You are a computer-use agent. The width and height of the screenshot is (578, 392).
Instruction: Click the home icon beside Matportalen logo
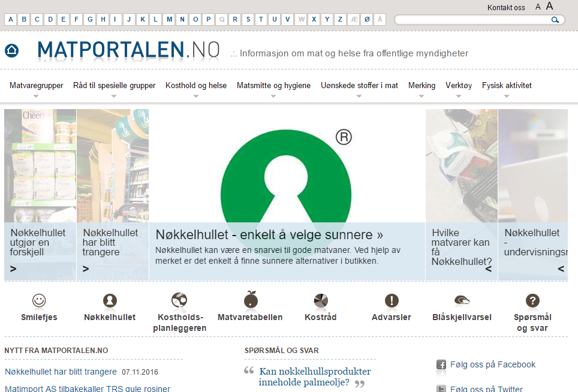pyautogui.click(x=11, y=50)
